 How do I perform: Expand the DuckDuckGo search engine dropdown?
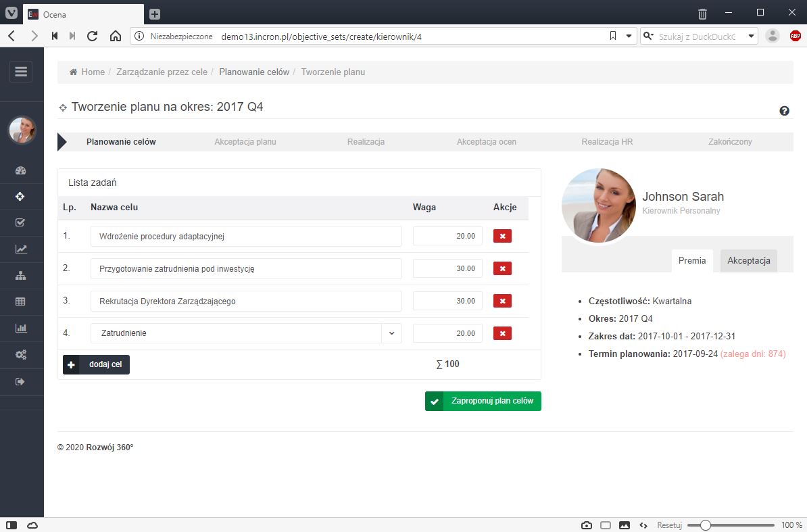pos(751,36)
